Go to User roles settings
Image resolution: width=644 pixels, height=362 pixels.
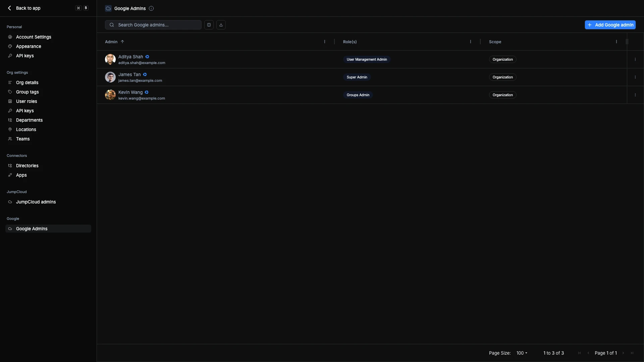pos(26,101)
